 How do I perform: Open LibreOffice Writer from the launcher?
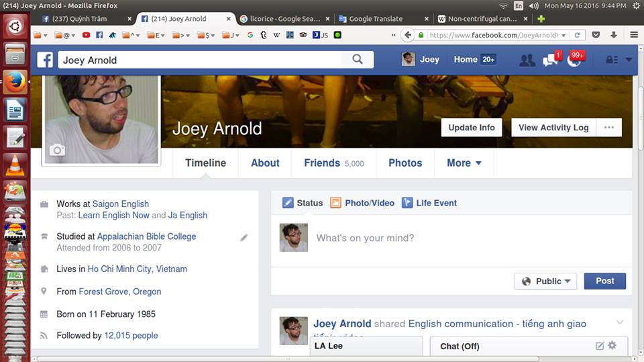(x=15, y=110)
